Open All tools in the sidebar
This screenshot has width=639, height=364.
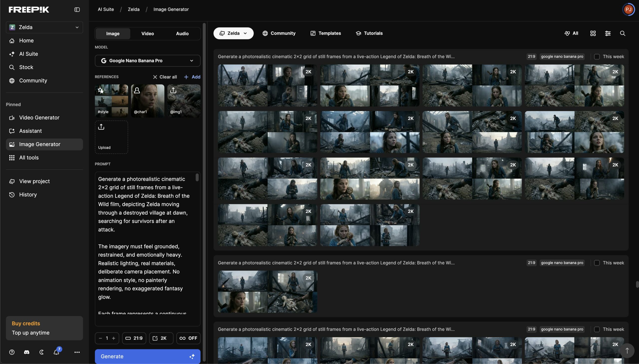[x=44, y=158]
